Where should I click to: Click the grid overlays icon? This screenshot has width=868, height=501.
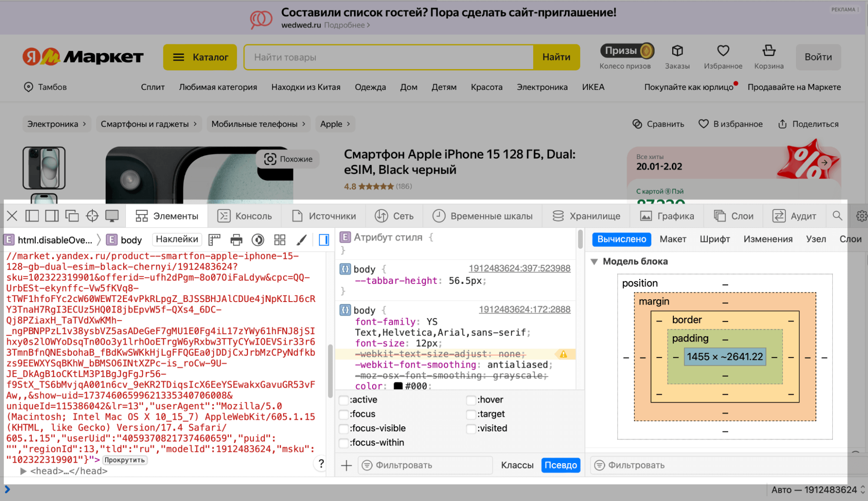click(x=280, y=240)
